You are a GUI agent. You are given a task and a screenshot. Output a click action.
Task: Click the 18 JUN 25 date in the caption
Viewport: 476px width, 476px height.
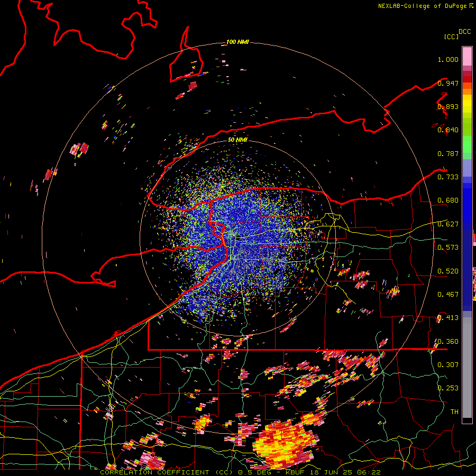332,472
